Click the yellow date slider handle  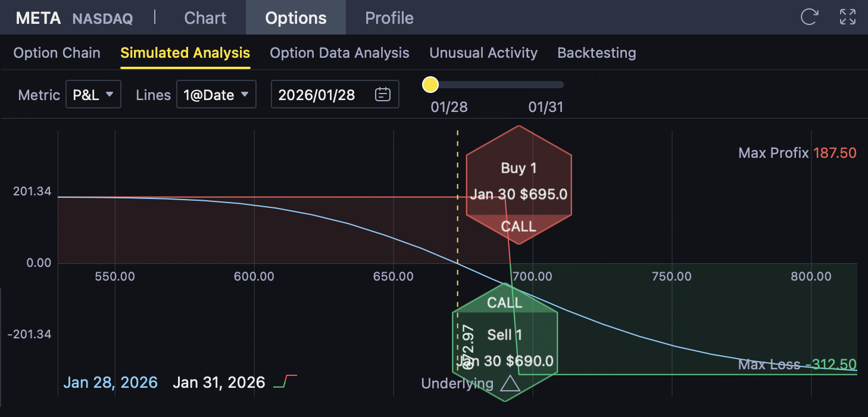(x=430, y=85)
